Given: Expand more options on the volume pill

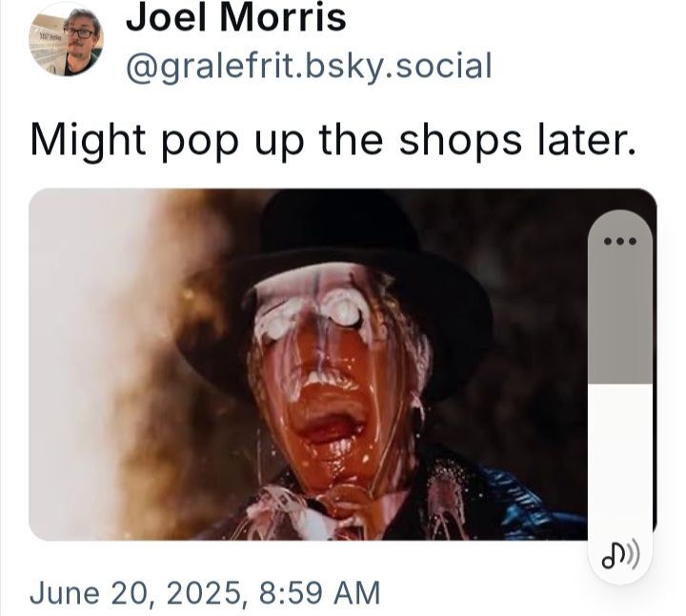Looking at the screenshot, I should coord(620,241).
